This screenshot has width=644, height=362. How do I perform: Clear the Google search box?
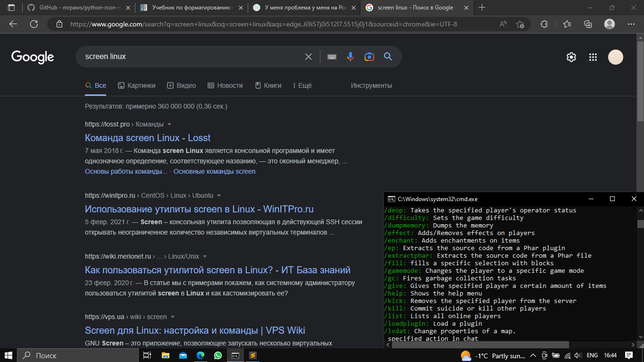(309, 57)
